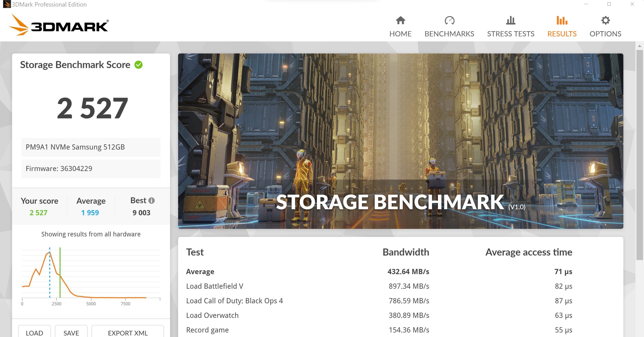Click the Stress Tests bar chart icon
Image resolution: width=644 pixels, height=337 pixels.
tap(510, 20)
